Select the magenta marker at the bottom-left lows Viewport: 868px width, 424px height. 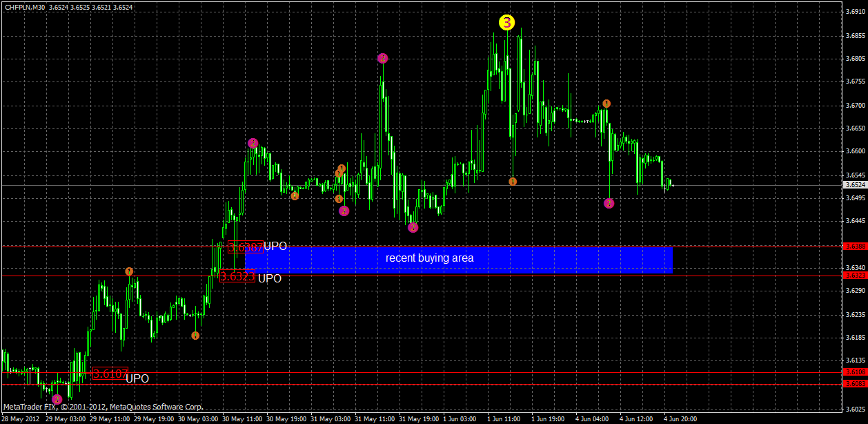click(x=56, y=398)
